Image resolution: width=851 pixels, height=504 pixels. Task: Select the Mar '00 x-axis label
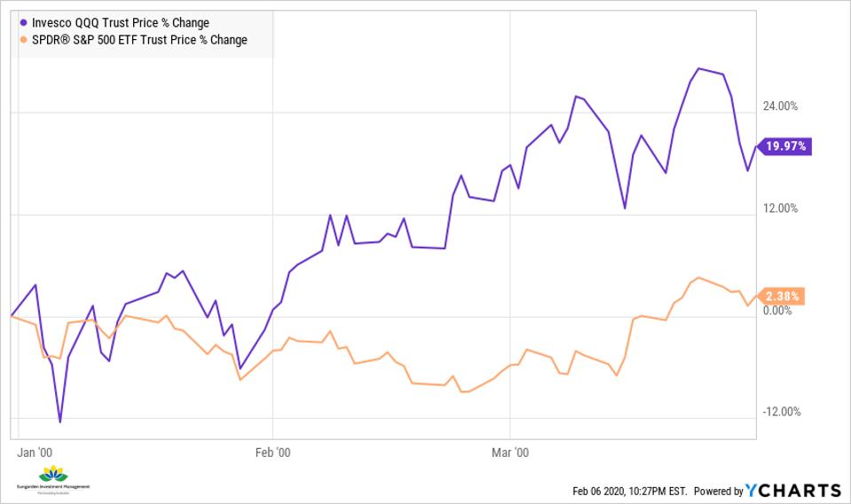[510, 452]
